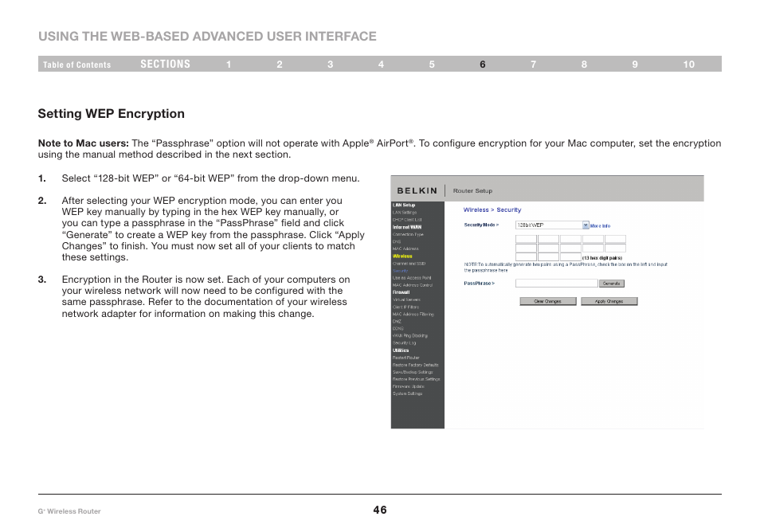Image resolution: width=760 pixels, height=532 pixels.
Task: Jump to section 7
Action: point(534,65)
